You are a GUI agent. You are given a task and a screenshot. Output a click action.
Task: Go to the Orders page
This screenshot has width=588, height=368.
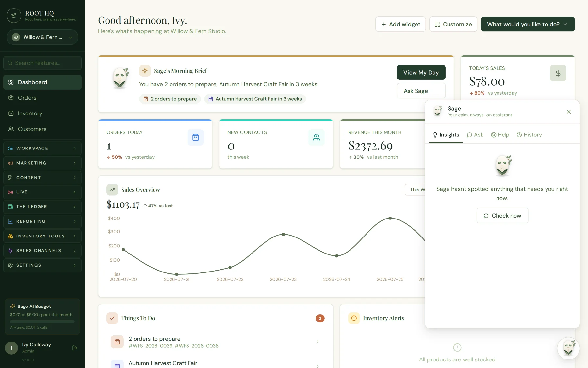[x=42, y=98]
